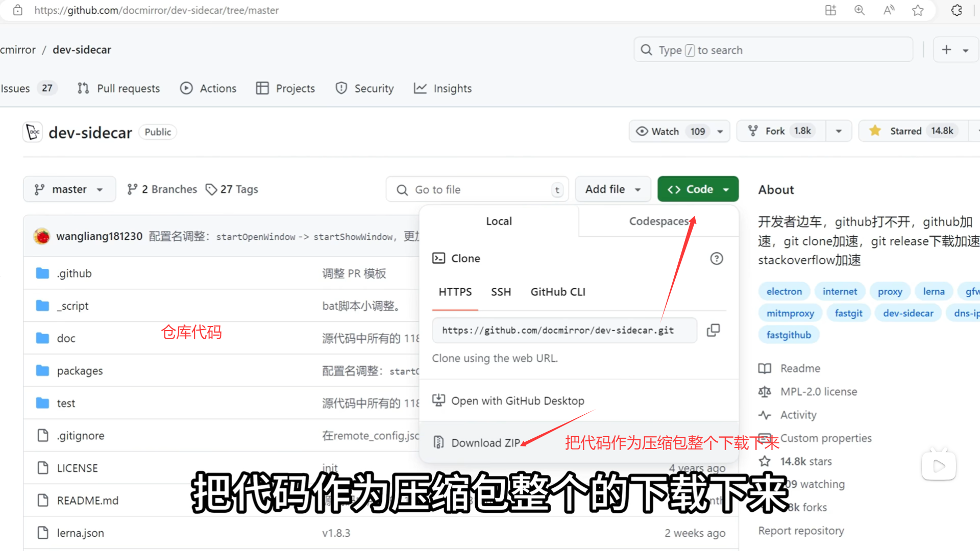Click the Clone help question mark icon
980x551 pixels.
pyautogui.click(x=717, y=259)
